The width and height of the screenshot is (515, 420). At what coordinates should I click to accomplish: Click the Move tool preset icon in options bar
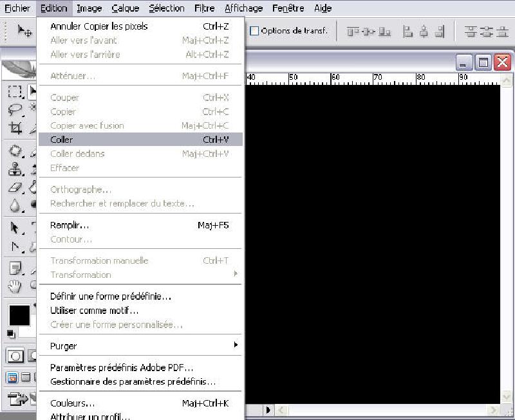point(24,31)
